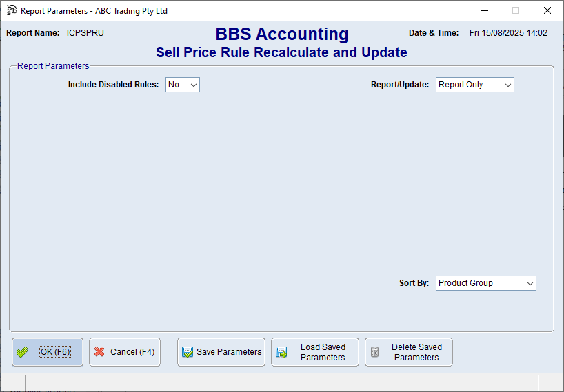Click the empty status bar panel at bottom

(281, 383)
